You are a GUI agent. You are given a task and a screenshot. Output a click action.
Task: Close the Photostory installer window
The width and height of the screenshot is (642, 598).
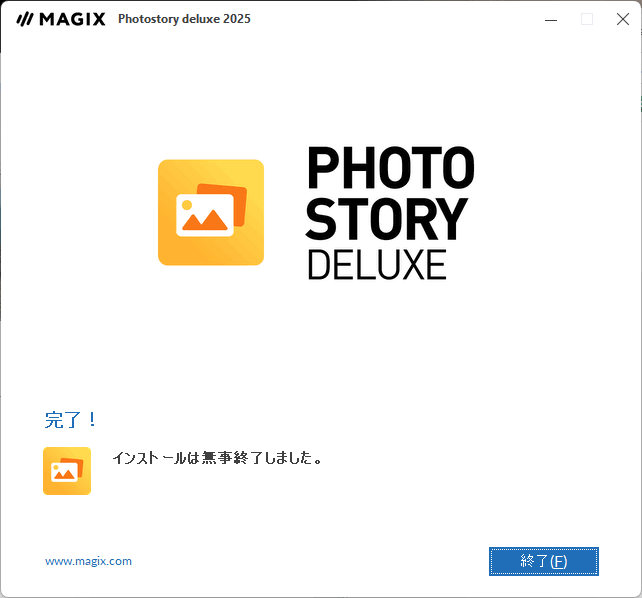pyautogui.click(x=623, y=19)
